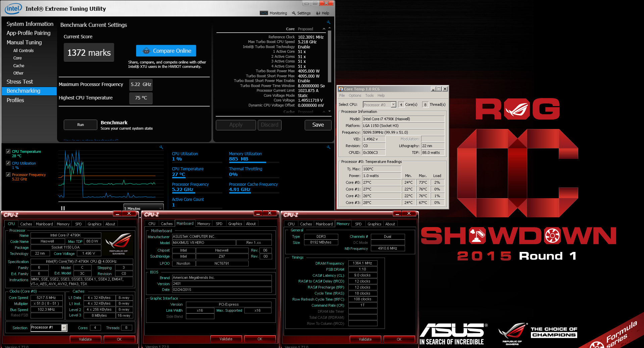Image resolution: width=644 pixels, height=348 pixels.
Task: Select Benchmarking in sidebar
Action: pos(29,91)
